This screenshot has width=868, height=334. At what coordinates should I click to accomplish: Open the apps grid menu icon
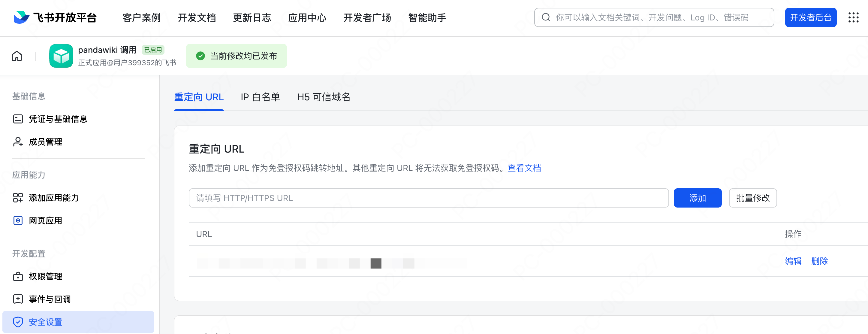click(x=853, y=17)
